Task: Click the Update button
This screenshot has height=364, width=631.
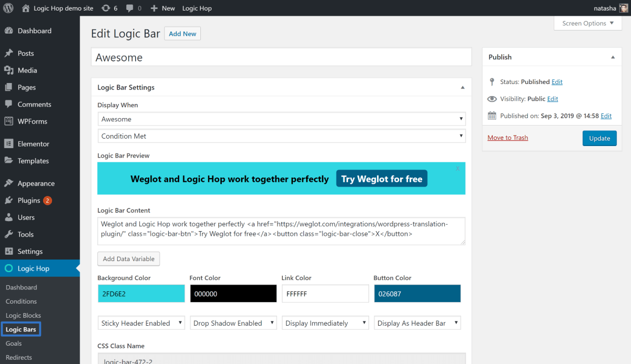Action: (599, 138)
